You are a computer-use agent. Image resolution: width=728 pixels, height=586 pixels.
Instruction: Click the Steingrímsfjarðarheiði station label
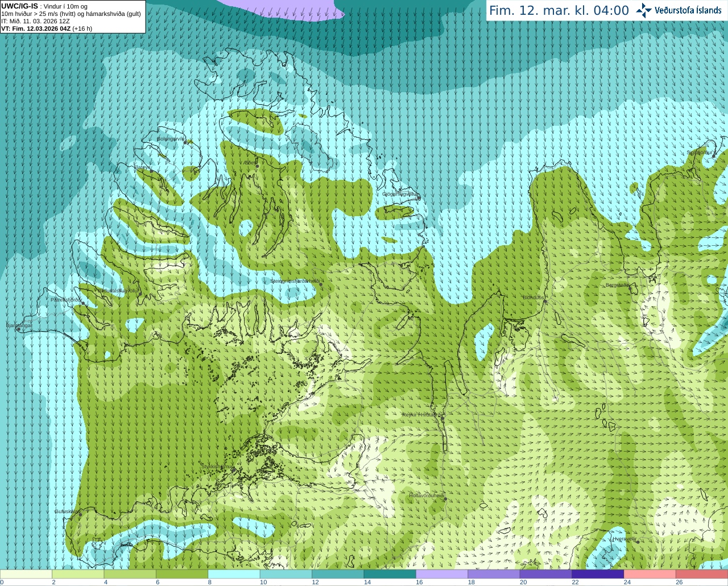pos(295,281)
